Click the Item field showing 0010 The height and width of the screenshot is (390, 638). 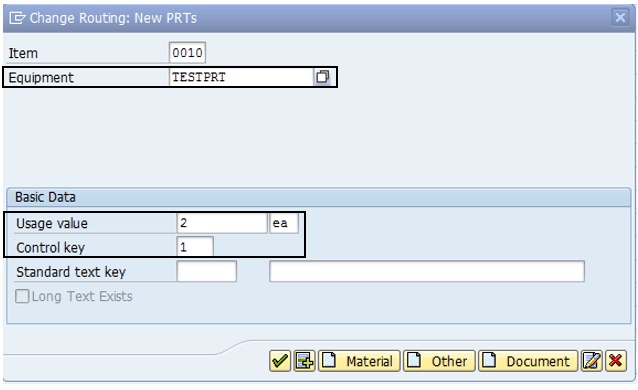[187, 53]
